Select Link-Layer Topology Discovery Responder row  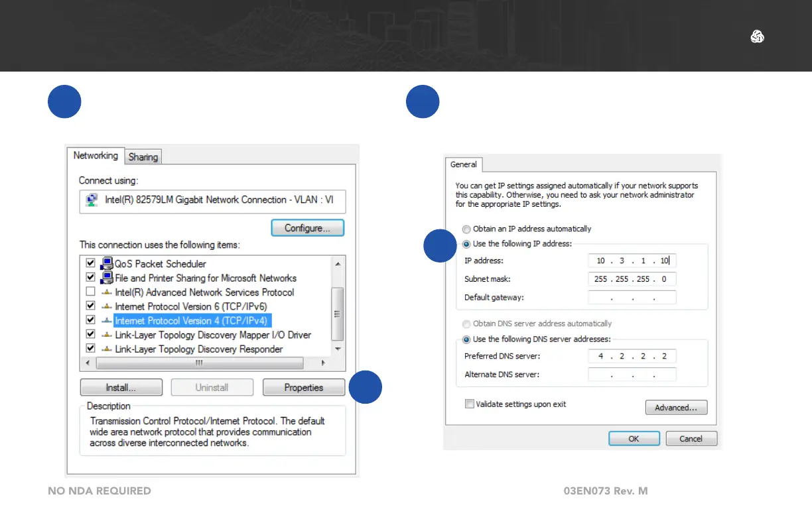[x=199, y=349]
